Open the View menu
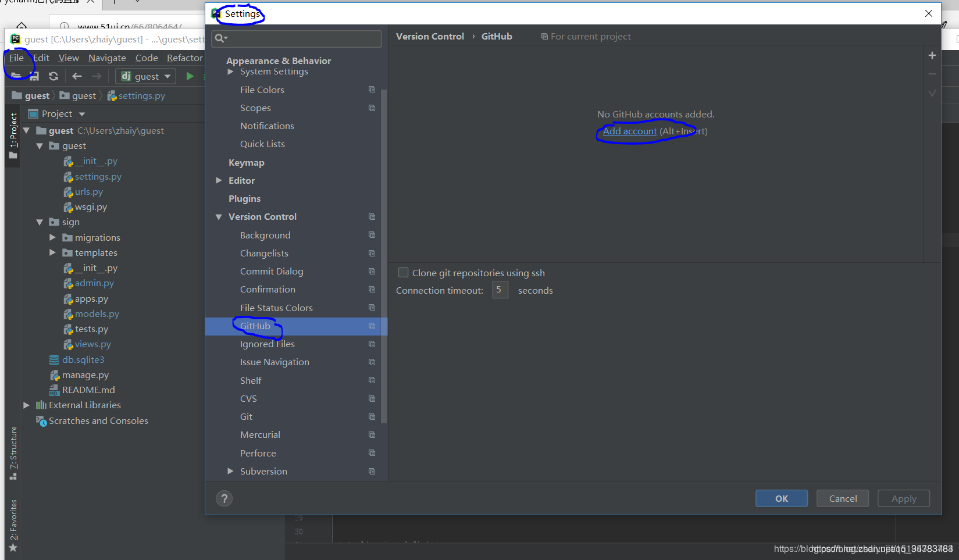 pos(69,58)
